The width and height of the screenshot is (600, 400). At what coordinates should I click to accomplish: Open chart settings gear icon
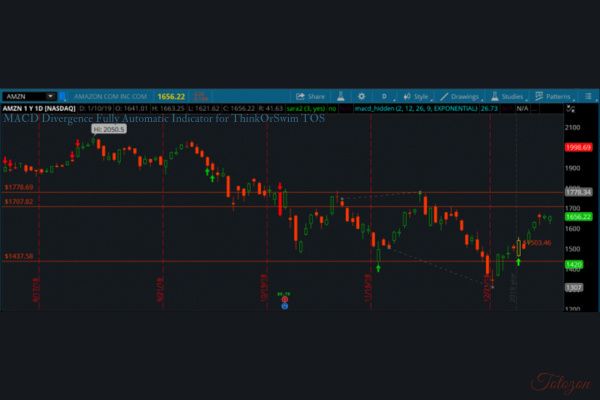tap(362, 96)
